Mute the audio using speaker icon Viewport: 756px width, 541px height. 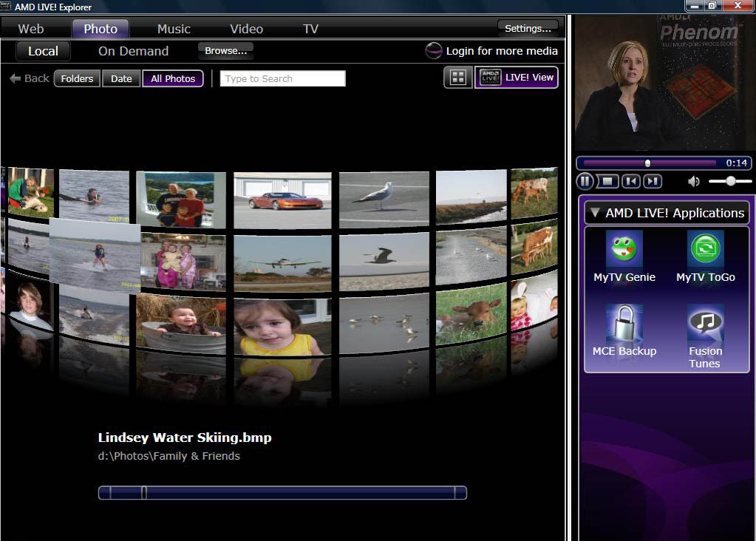click(x=693, y=181)
